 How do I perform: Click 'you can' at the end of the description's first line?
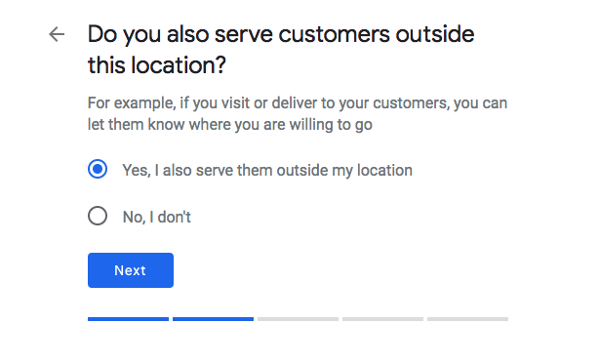(x=481, y=103)
